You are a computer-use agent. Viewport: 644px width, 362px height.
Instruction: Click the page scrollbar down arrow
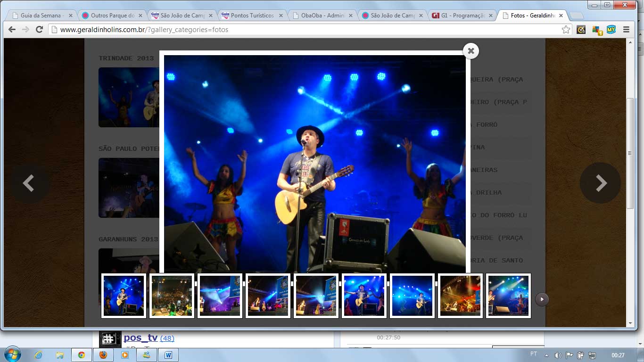630,324
